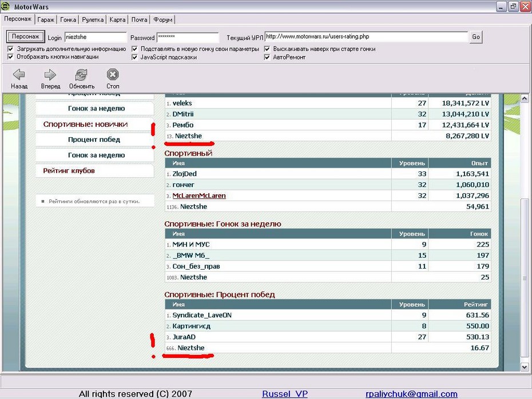This screenshot has height=399, width=532.
Task: Click player name 'JuraAD'
Action: (x=184, y=337)
